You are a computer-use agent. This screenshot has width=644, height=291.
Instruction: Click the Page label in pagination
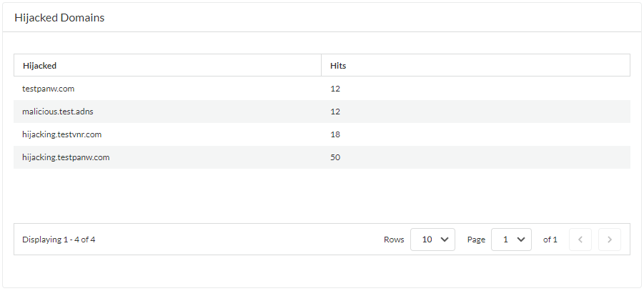pyautogui.click(x=475, y=240)
